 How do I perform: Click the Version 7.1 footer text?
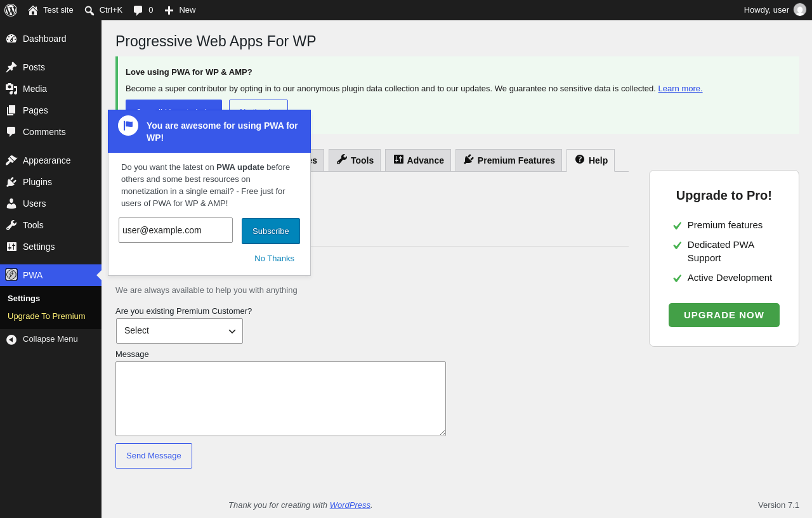(778, 505)
